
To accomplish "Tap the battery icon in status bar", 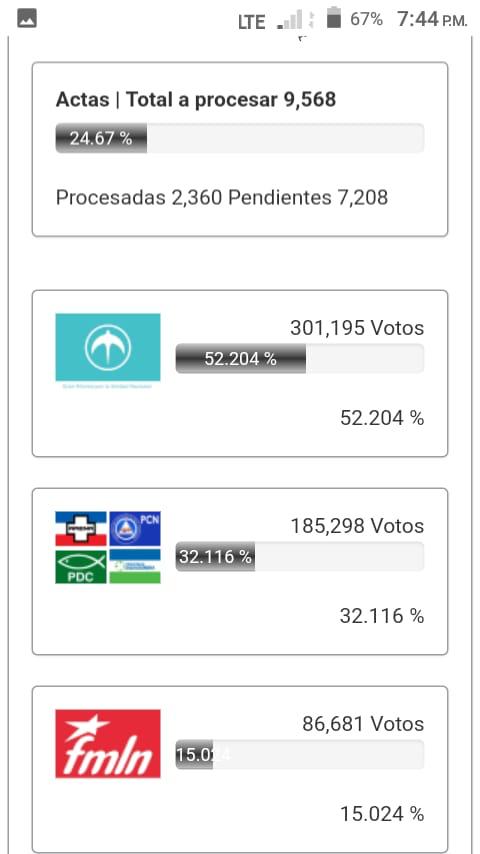I will pyautogui.click(x=333, y=18).
